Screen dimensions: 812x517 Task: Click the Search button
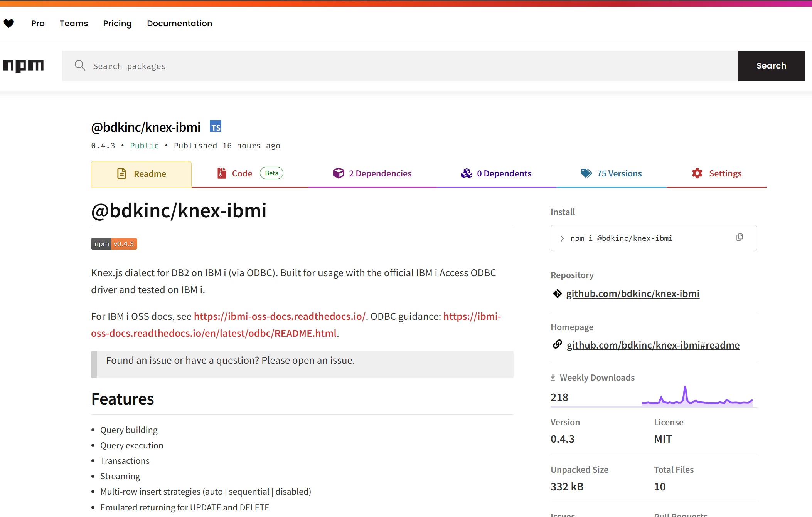(771, 65)
